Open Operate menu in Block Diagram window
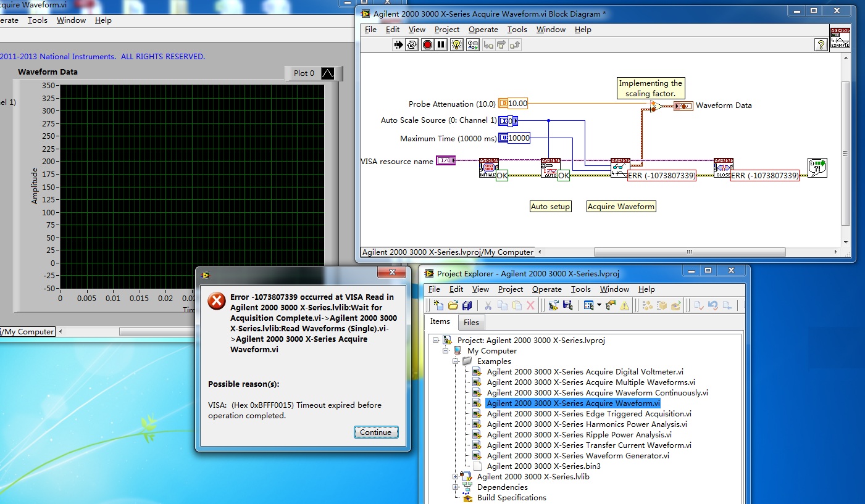865x504 pixels. click(483, 29)
